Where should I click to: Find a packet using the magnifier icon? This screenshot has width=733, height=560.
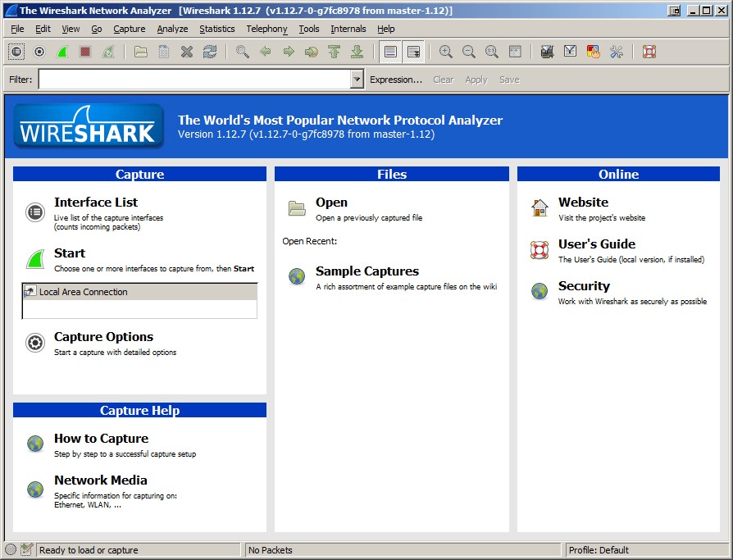pyautogui.click(x=242, y=52)
